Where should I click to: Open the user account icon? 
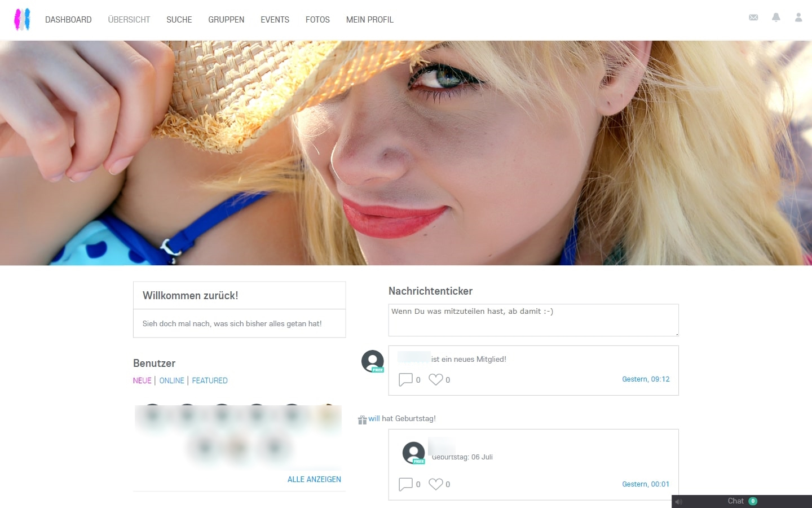point(798,17)
